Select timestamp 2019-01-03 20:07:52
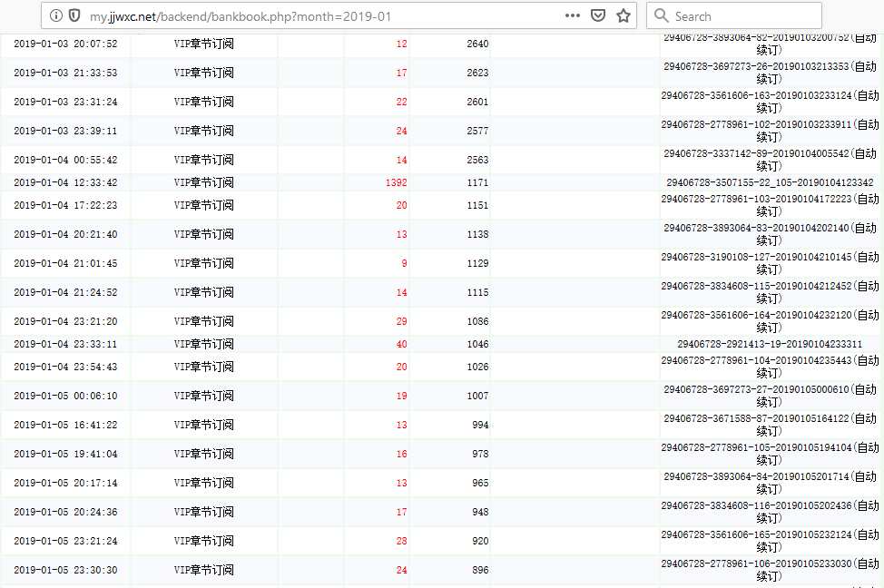This screenshot has height=588, width=884. click(x=65, y=44)
